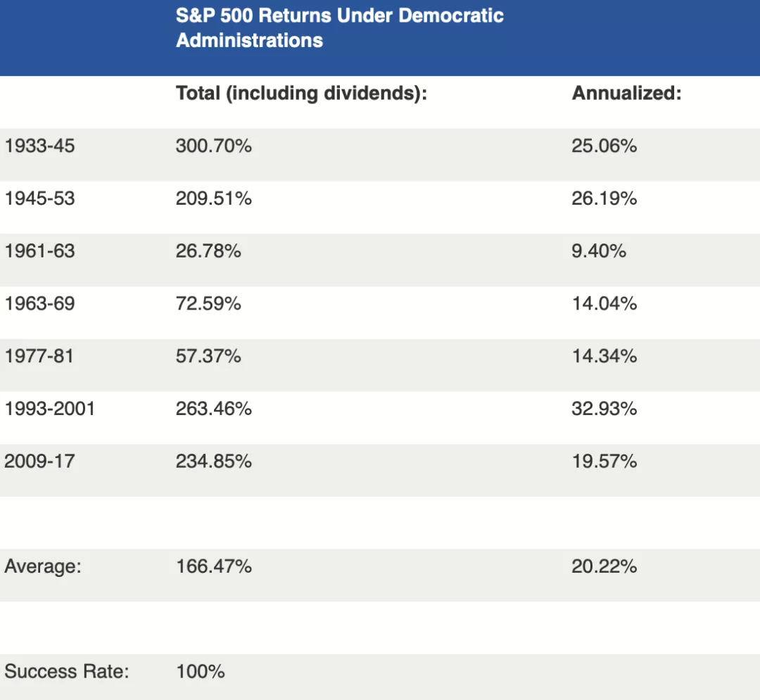This screenshot has height=700, width=760.
Task: Click the 1961-63 row label
Action: tap(39, 251)
